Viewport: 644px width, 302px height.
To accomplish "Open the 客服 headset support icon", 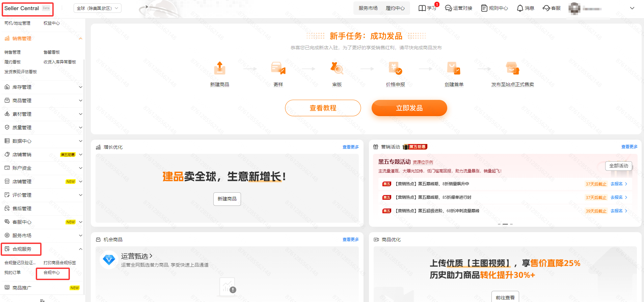I will click(546, 8).
